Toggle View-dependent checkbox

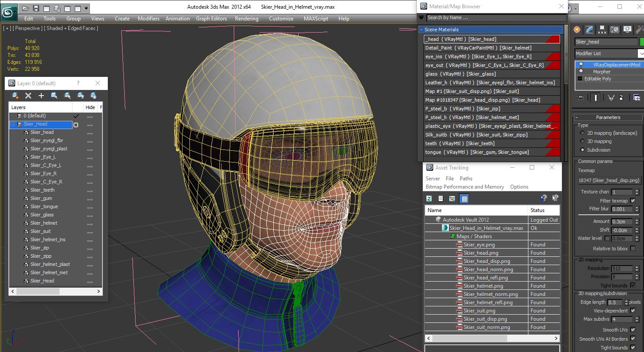(x=632, y=311)
